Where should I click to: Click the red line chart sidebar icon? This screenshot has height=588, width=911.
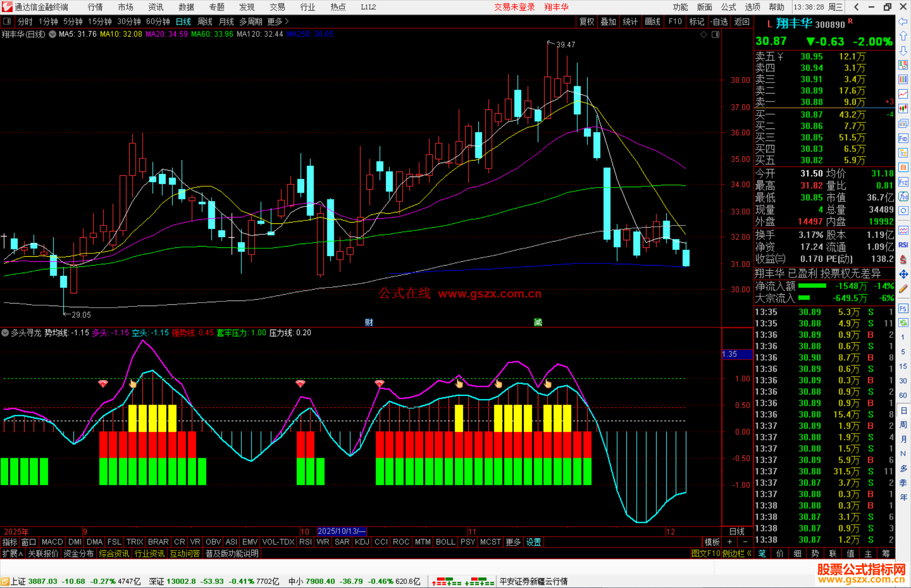point(903,94)
